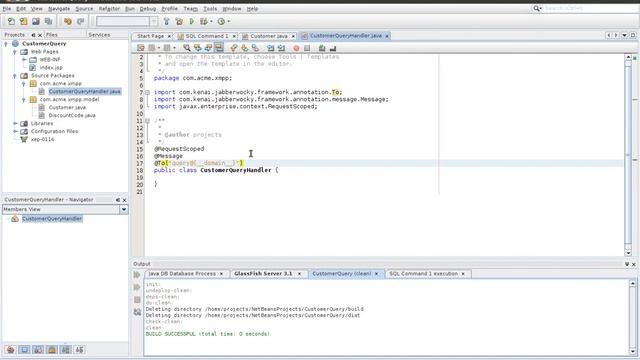Screen dimensions: 640x360
Task: Select index.jsp in Projects tree
Action: (x=51, y=68)
